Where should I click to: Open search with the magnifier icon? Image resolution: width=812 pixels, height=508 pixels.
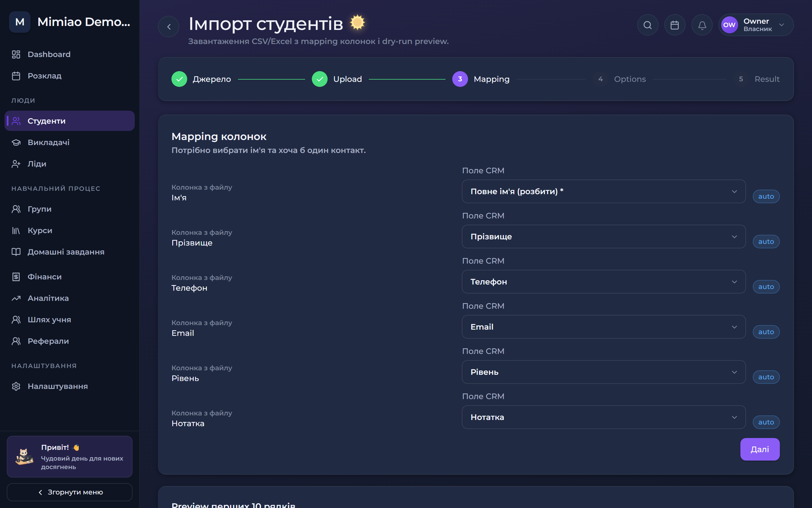tap(648, 25)
